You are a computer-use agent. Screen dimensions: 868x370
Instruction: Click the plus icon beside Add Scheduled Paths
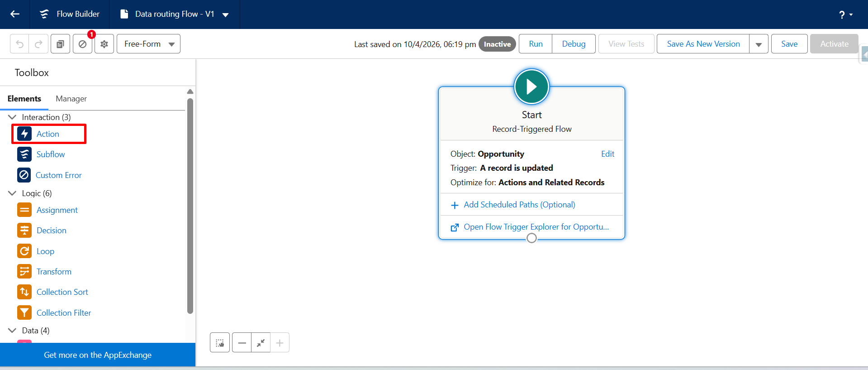[455, 205]
